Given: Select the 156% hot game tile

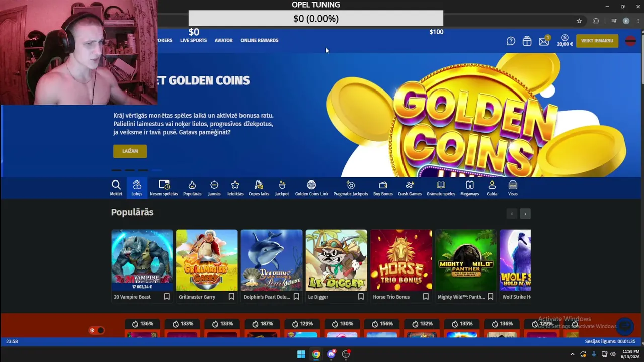Looking at the screenshot, I should click(x=381, y=328).
